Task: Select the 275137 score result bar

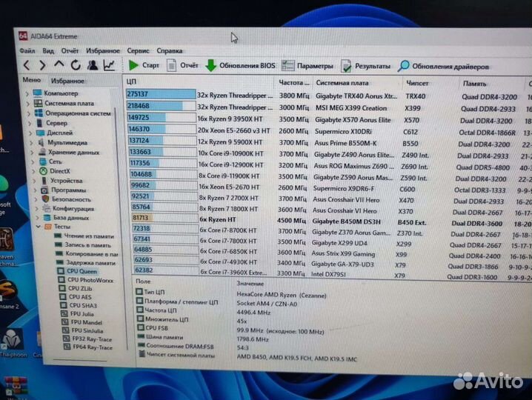Action: [161, 94]
